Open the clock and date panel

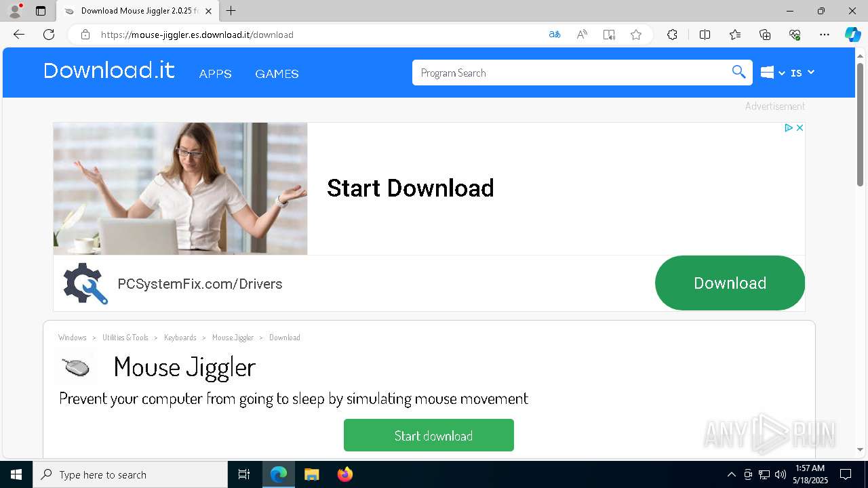click(x=810, y=474)
